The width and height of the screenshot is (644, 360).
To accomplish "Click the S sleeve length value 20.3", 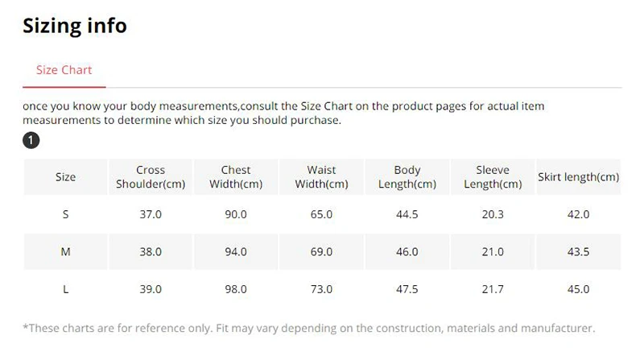I will click(x=493, y=214).
